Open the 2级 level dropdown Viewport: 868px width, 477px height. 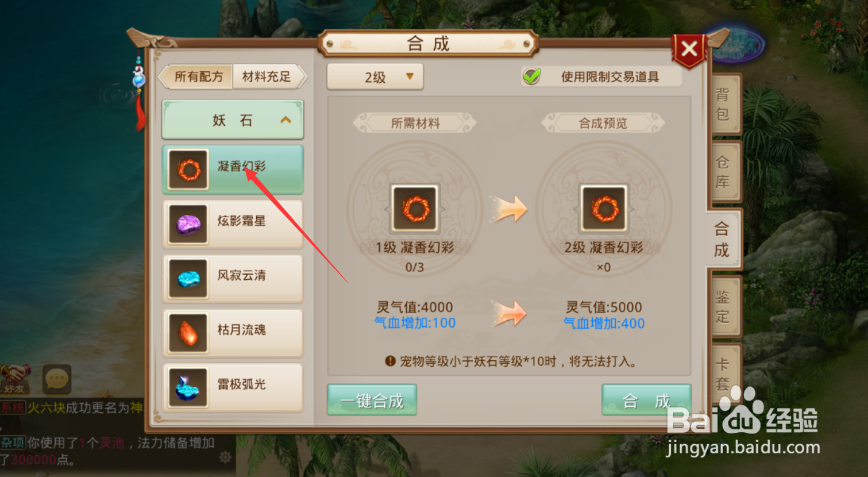375,77
